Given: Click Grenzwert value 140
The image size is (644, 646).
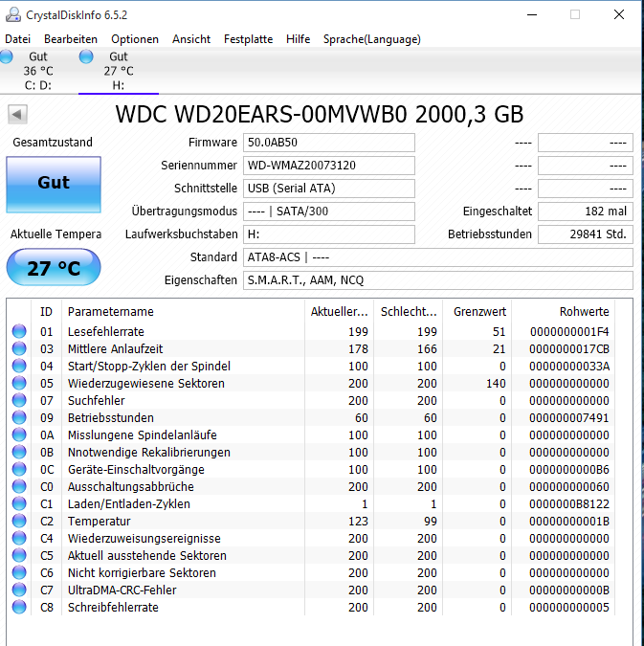Looking at the screenshot, I should pos(496,384).
